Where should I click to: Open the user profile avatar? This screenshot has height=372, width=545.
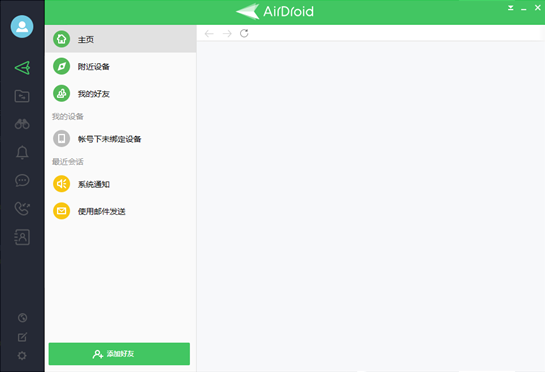pyautogui.click(x=22, y=26)
